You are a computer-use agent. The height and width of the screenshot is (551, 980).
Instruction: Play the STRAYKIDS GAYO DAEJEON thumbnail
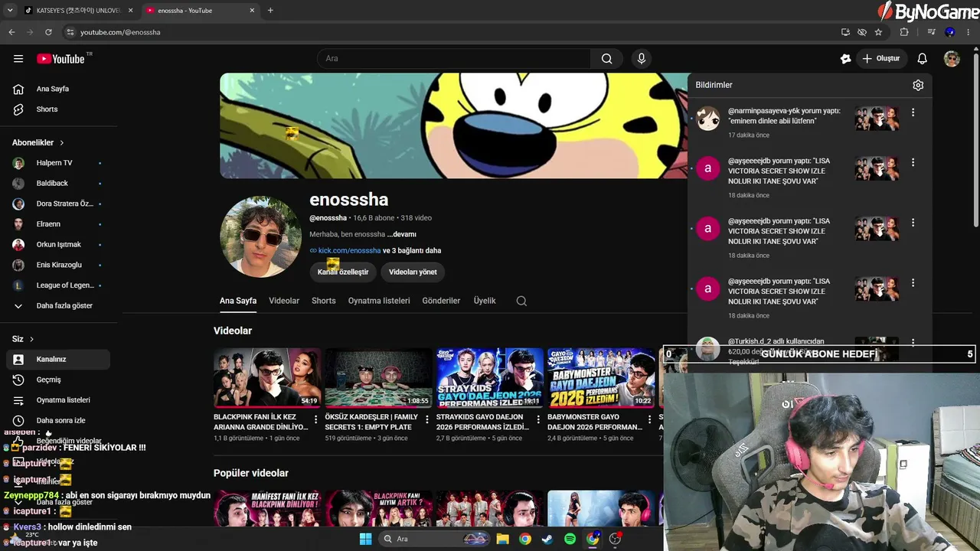pos(490,378)
